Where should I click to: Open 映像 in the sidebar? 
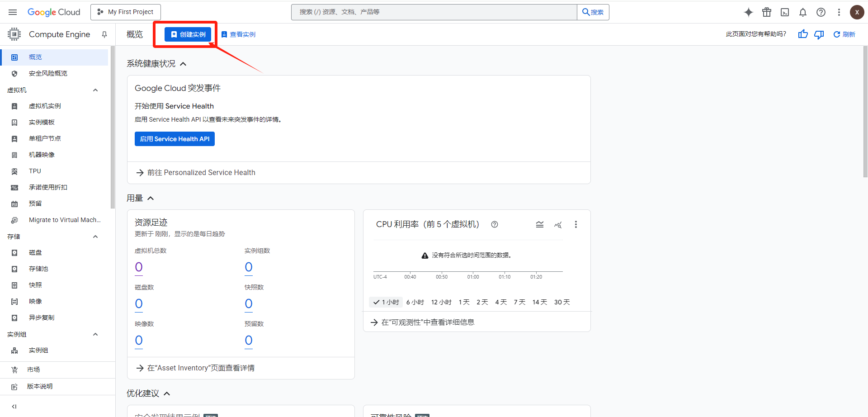(x=54, y=301)
